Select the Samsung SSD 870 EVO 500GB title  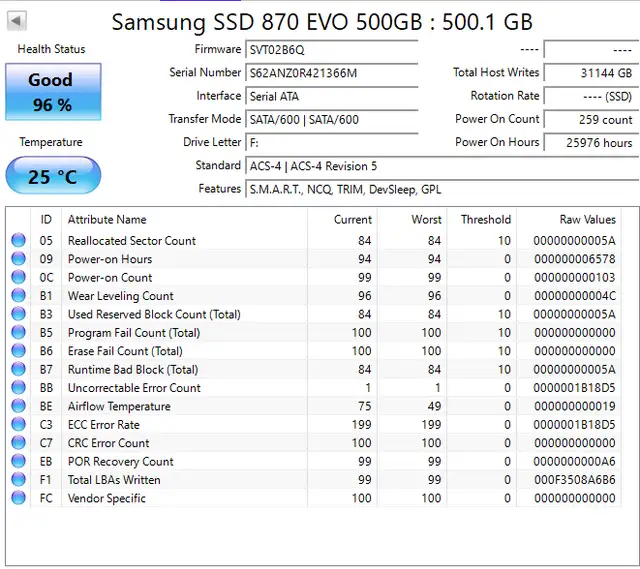coord(322,22)
